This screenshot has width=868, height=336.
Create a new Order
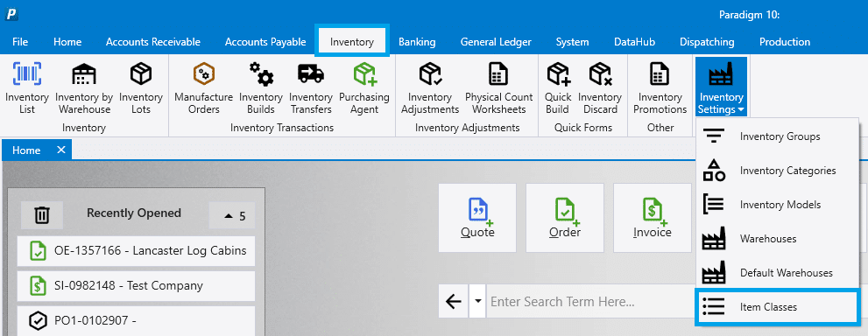(565, 218)
